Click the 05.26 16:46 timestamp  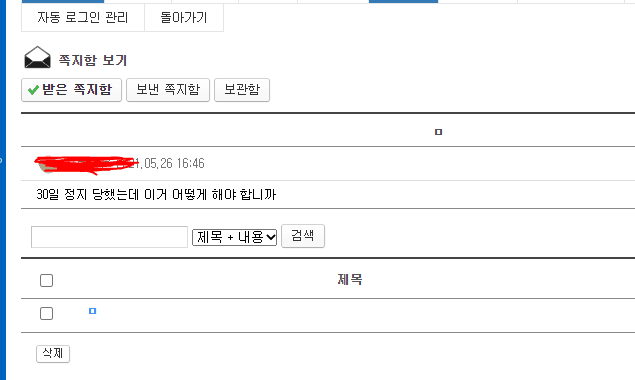pyautogui.click(x=174, y=163)
